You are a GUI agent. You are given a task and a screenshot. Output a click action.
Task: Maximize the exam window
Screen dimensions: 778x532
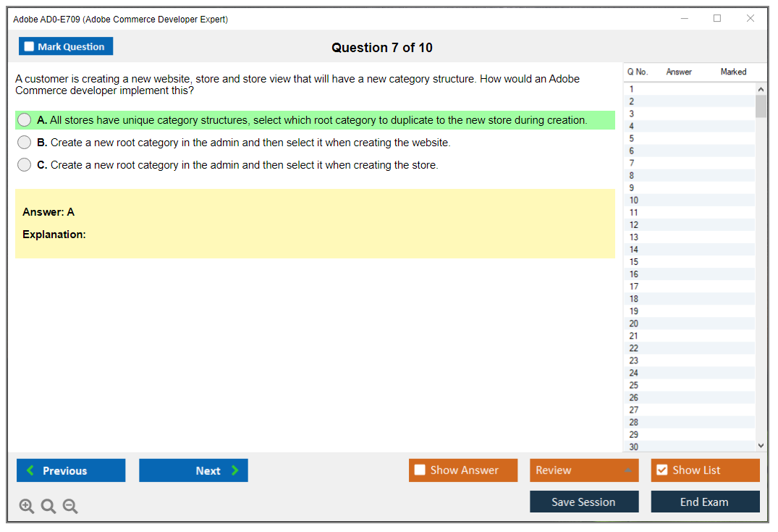[x=717, y=19]
